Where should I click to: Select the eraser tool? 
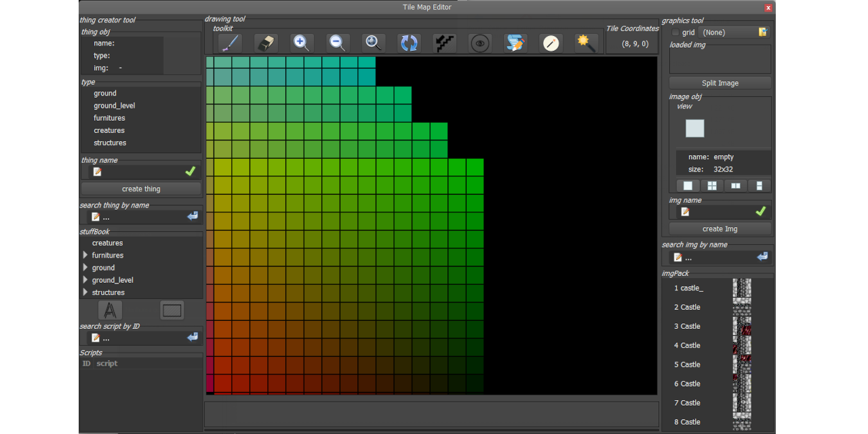coord(266,43)
